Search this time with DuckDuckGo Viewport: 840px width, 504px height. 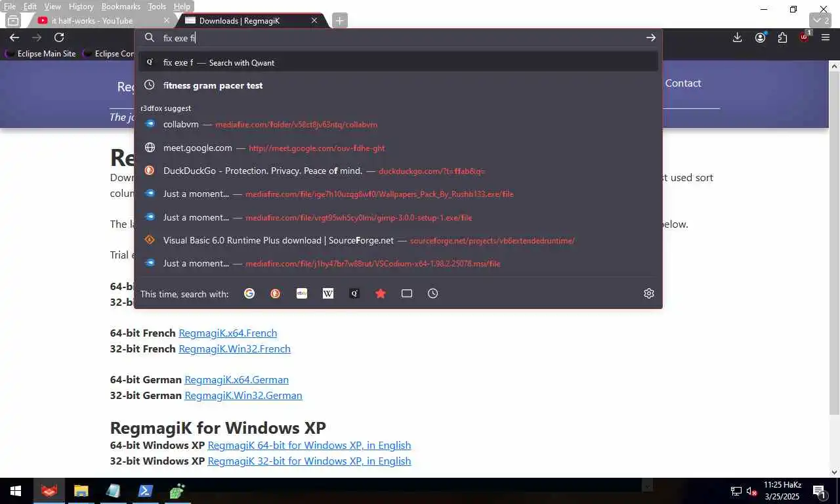click(276, 293)
